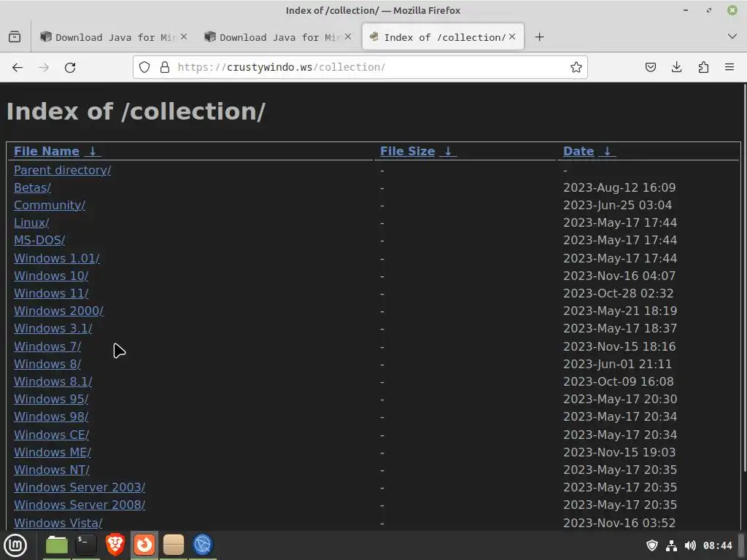Open the Linux Mint start menu
This screenshot has height=560, width=747.
15,545
